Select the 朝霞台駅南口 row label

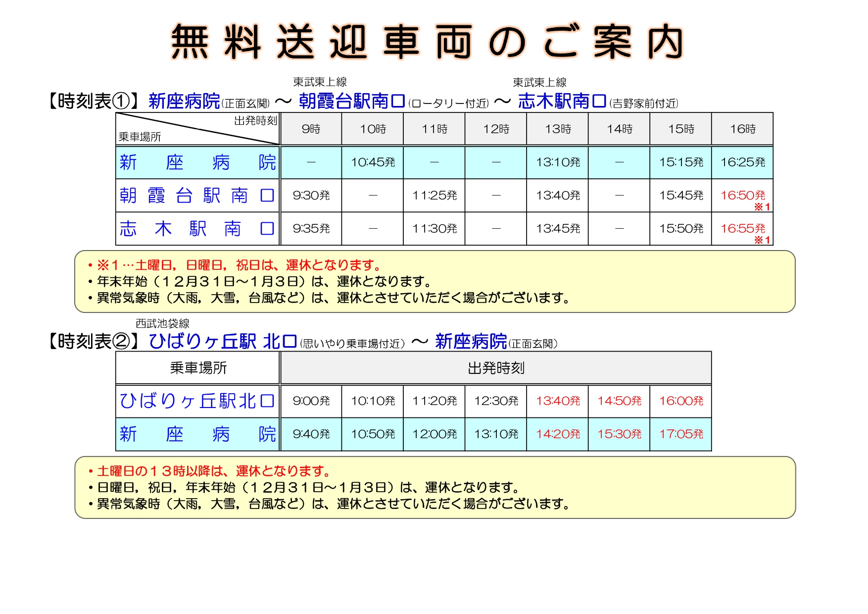(197, 196)
